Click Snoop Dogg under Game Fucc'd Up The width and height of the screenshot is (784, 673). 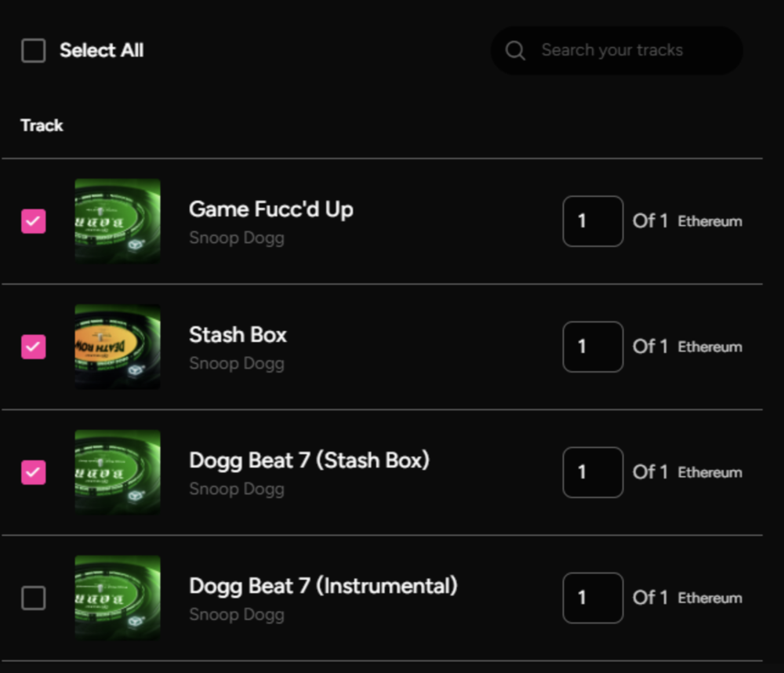point(237,238)
